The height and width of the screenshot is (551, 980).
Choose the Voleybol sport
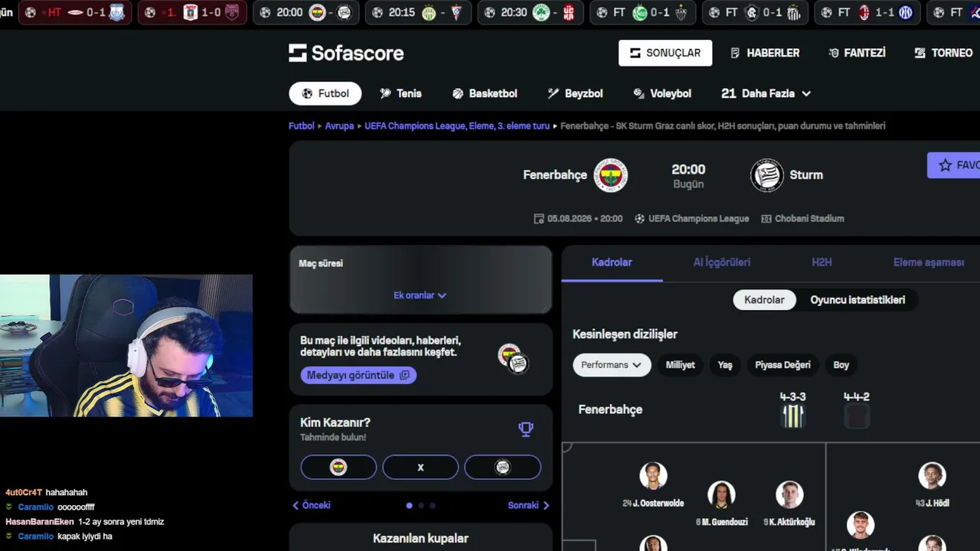(662, 93)
